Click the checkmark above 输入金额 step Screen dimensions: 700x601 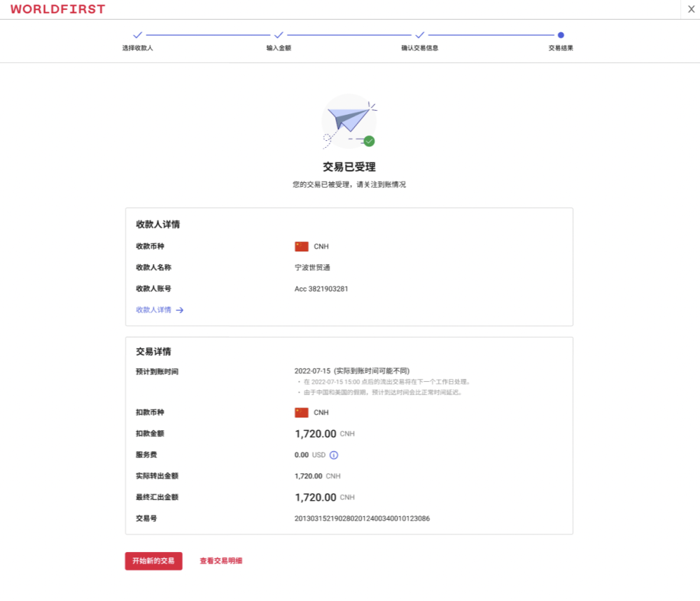[279, 33]
